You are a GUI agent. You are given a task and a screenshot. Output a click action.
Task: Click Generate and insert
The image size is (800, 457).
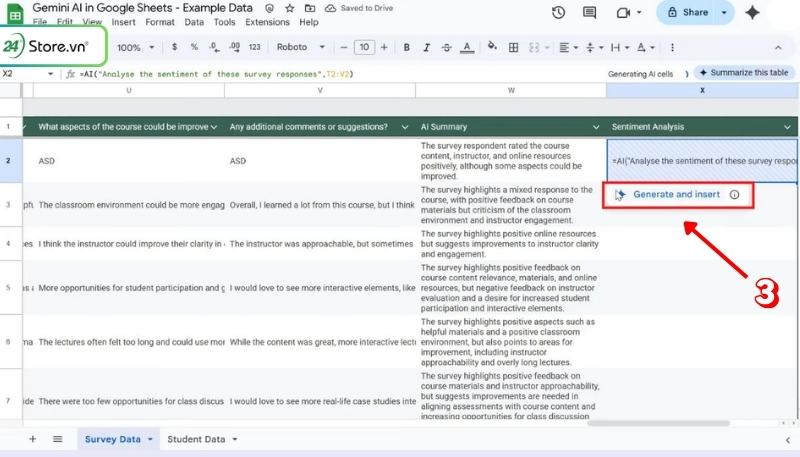[676, 194]
